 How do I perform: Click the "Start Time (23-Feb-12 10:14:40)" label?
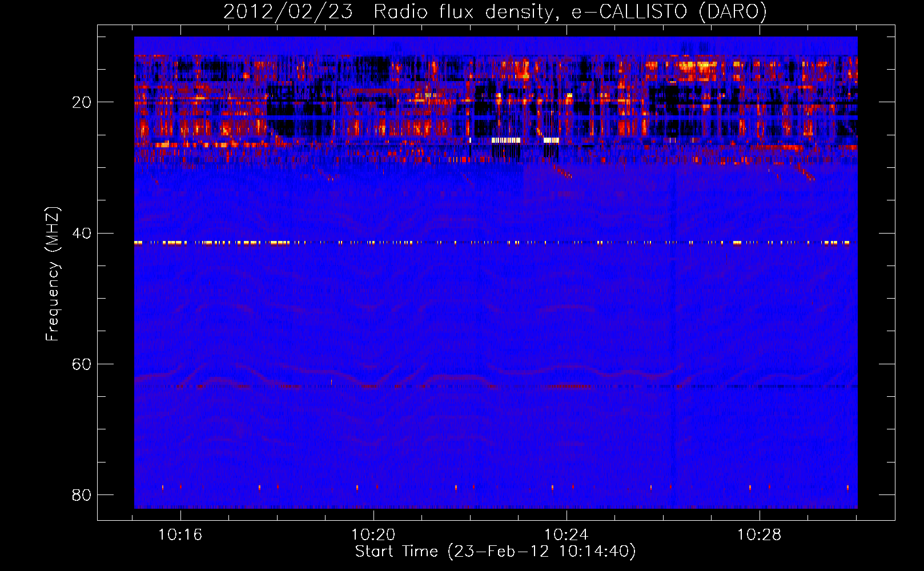495,552
